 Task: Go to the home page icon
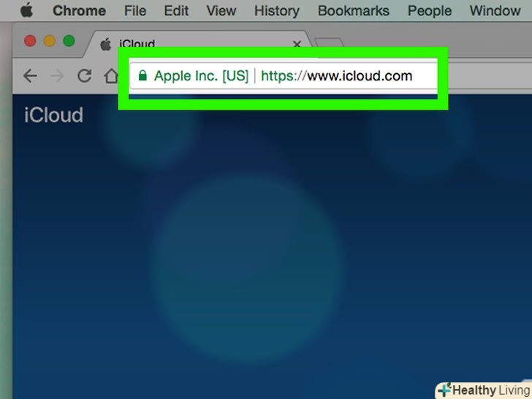(x=111, y=76)
